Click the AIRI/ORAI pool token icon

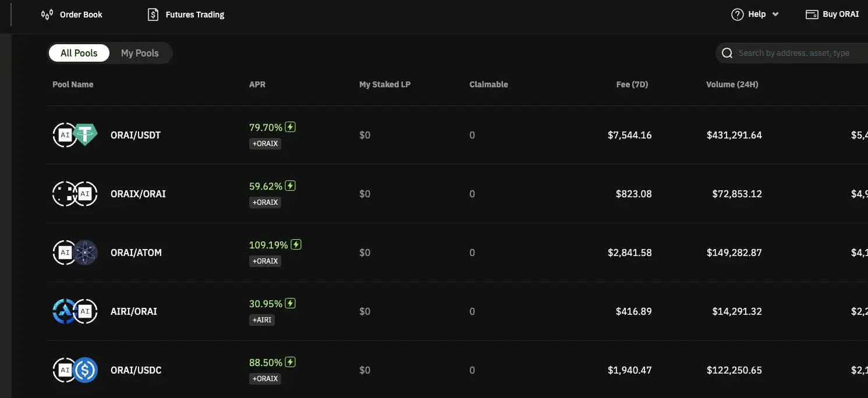click(75, 311)
